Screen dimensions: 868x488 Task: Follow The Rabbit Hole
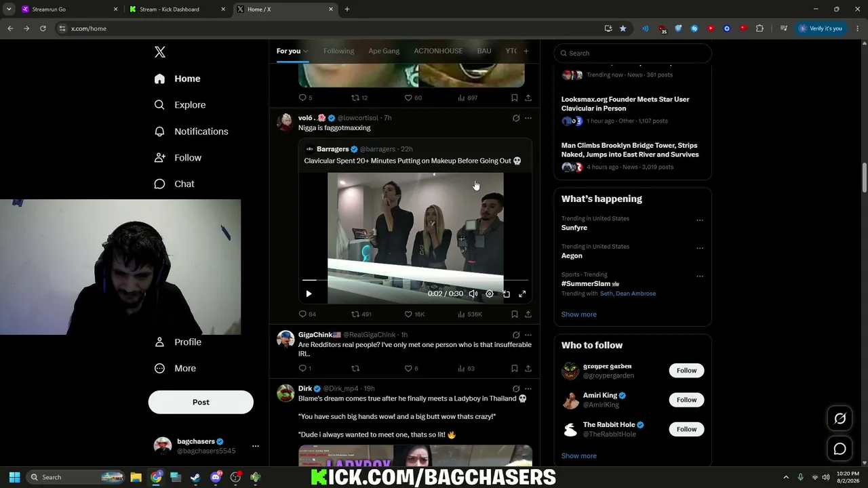686,429
